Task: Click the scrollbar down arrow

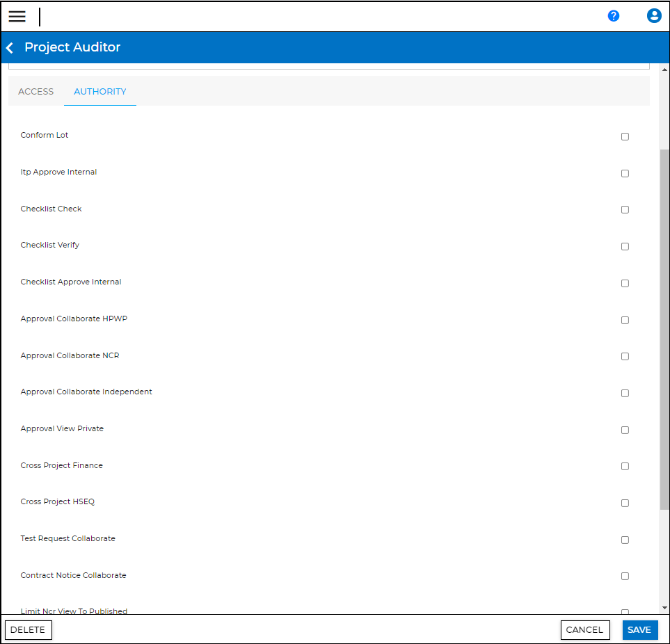Action: click(x=664, y=608)
